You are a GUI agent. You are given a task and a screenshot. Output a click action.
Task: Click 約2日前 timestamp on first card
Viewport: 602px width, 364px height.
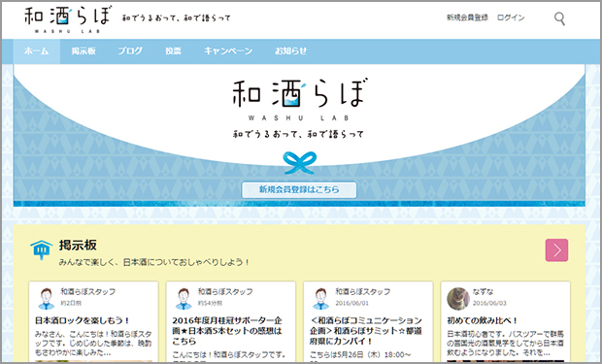point(71,303)
